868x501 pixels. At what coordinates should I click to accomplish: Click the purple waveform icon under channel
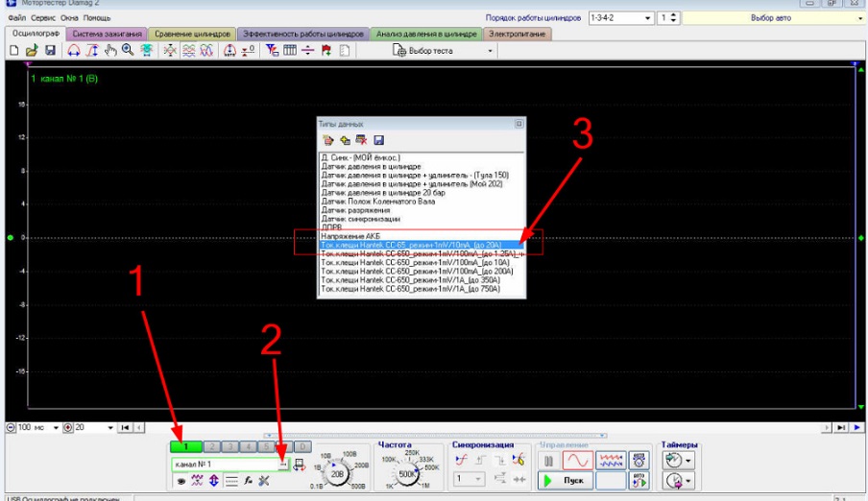[197, 481]
